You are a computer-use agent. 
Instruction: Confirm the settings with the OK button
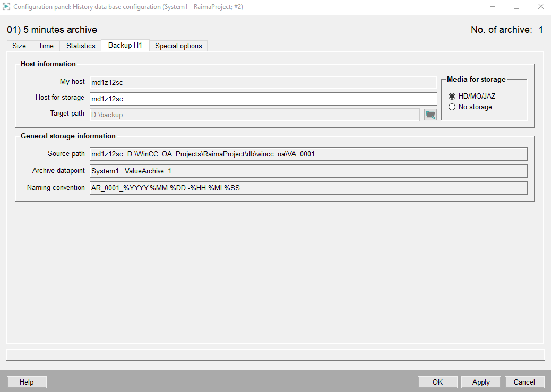coord(437,382)
